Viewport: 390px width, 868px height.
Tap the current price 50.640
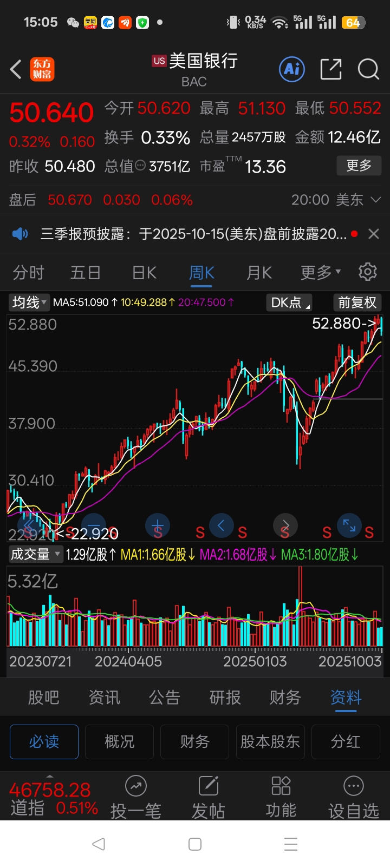(51, 113)
